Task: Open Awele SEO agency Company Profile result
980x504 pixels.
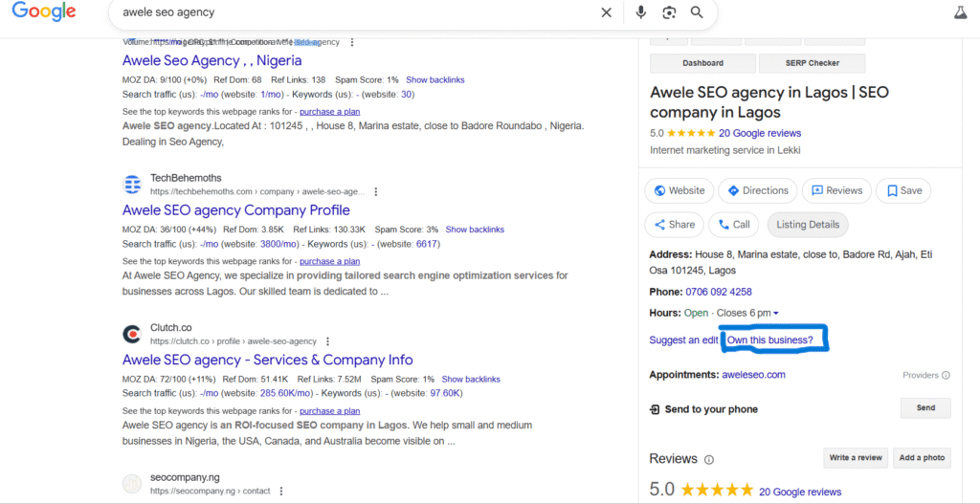Action: click(235, 210)
